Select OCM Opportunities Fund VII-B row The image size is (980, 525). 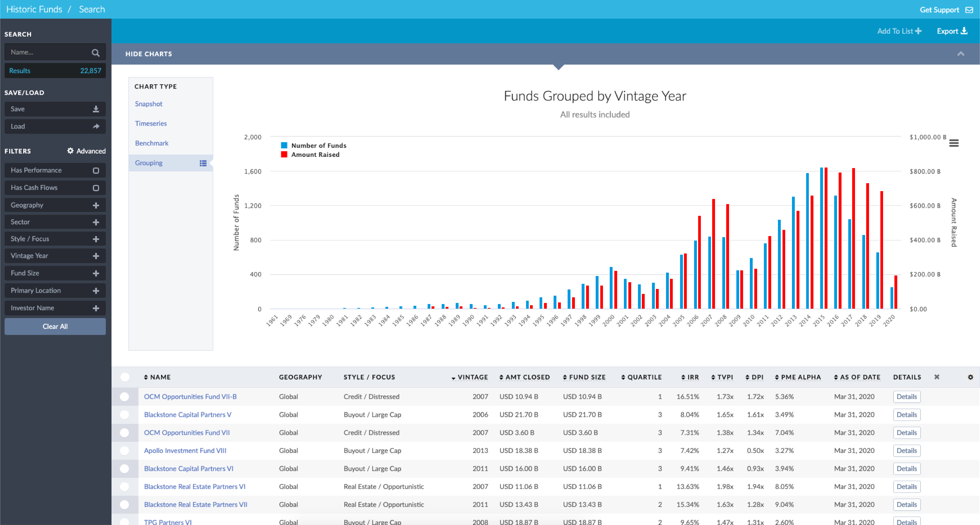coord(124,397)
